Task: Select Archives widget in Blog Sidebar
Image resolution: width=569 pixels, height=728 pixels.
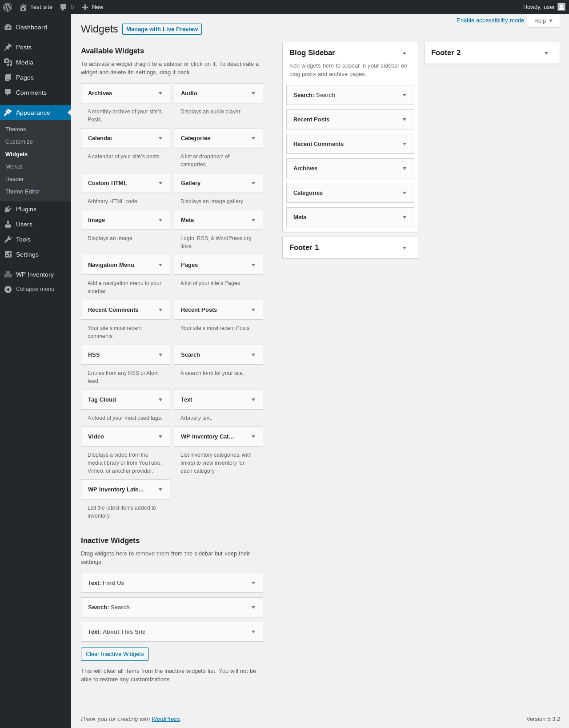Action: point(350,169)
